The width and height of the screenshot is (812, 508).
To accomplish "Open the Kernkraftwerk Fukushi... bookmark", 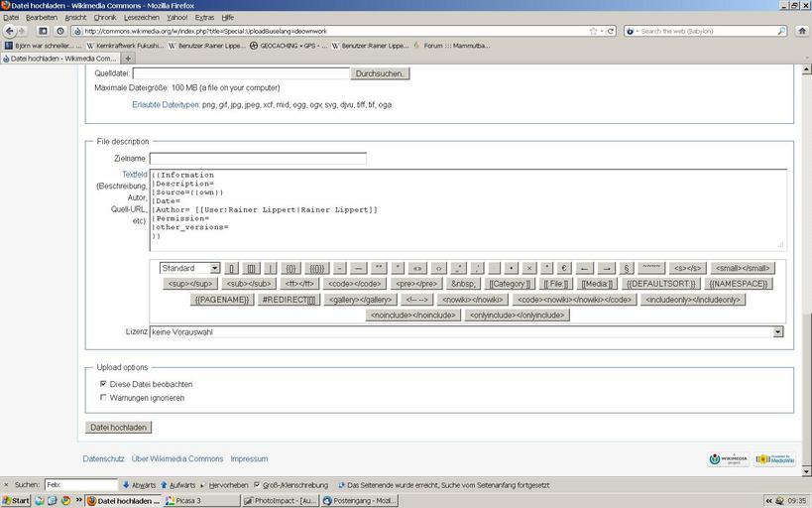I will tap(125, 46).
